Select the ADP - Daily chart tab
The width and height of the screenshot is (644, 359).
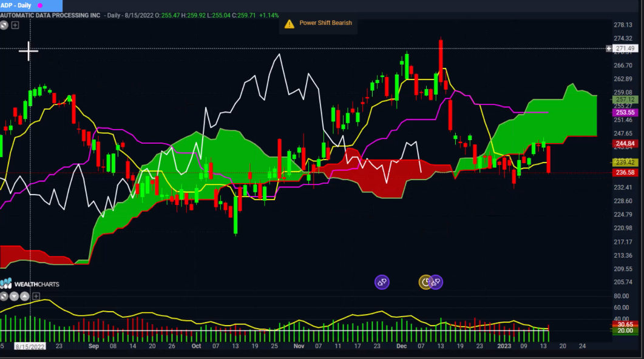coord(31,5)
